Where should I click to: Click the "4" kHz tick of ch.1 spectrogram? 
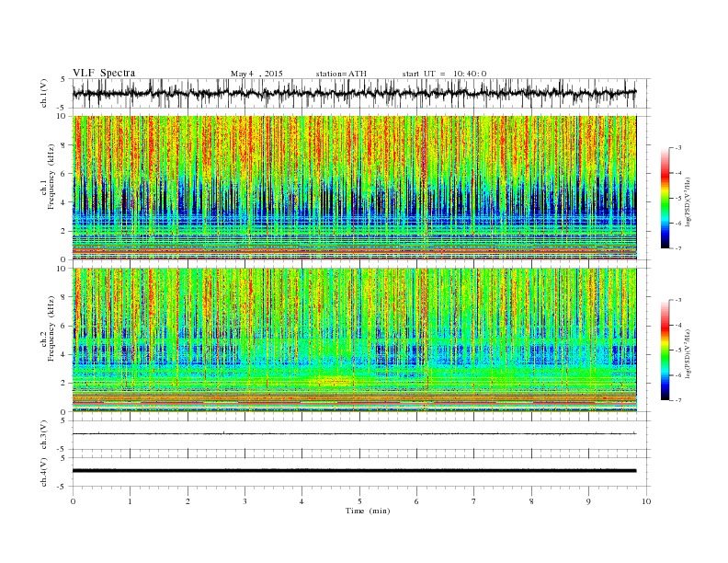click(64, 202)
